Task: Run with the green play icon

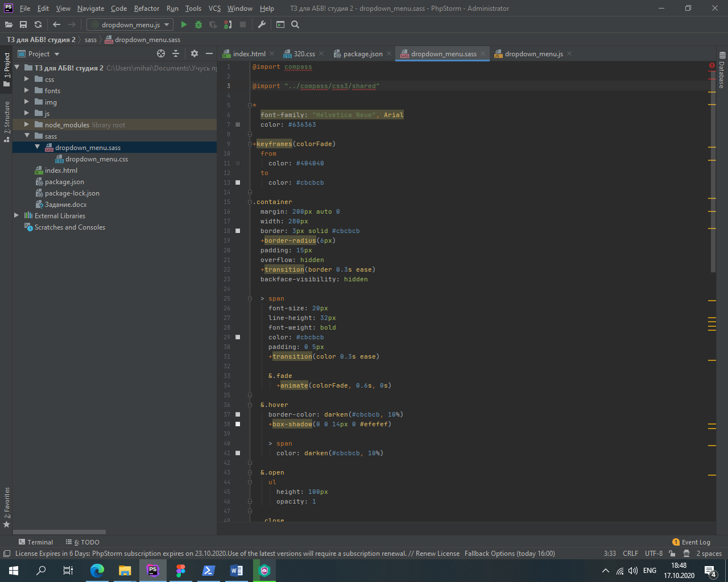Action: coord(184,24)
